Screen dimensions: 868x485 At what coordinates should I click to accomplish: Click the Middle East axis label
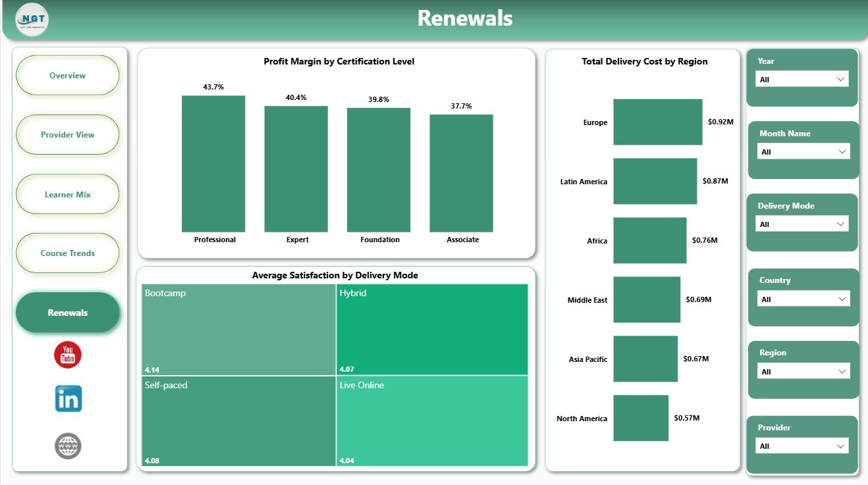pyautogui.click(x=587, y=300)
